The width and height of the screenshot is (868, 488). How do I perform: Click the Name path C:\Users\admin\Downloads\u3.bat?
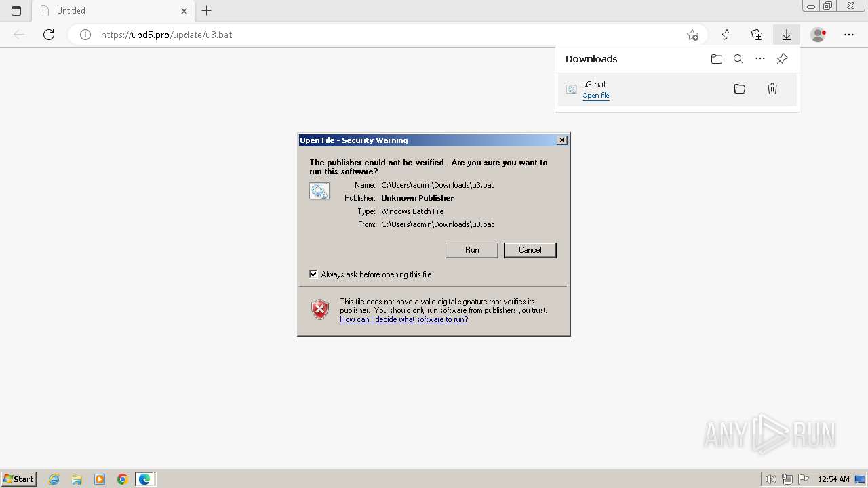(x=437, y=184)
